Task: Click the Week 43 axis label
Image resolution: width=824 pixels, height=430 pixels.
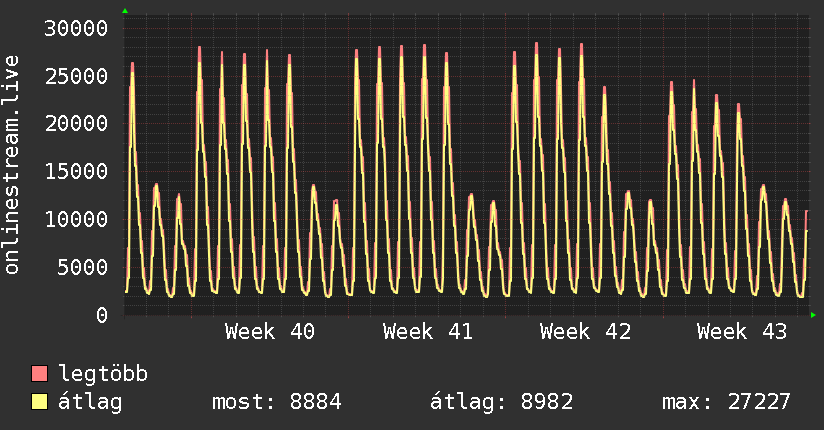Action: click(x=743, y=332)
